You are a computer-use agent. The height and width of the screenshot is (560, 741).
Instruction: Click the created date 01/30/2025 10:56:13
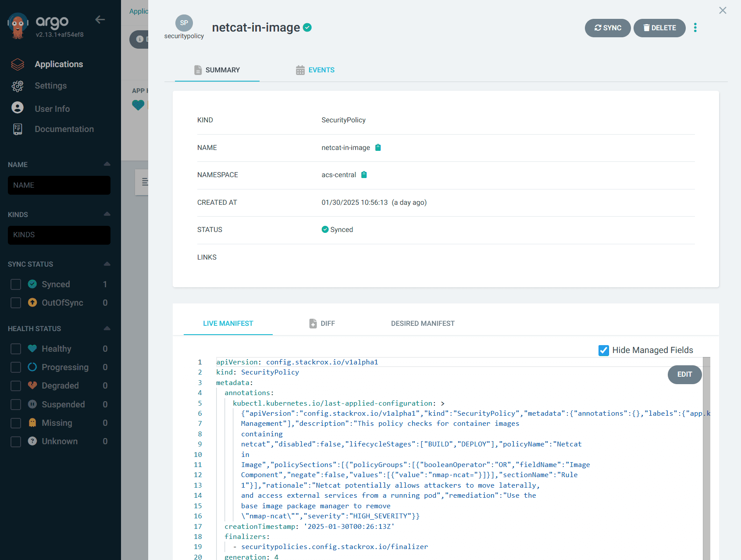coord(355,203)
